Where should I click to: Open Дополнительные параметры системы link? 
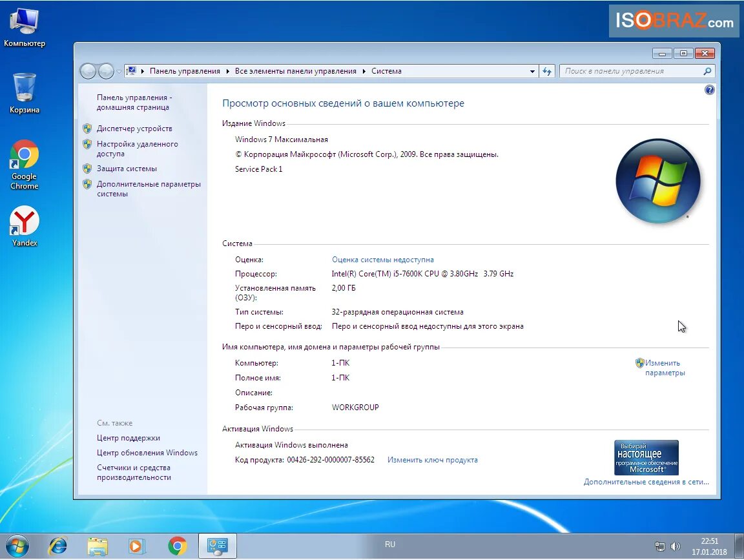[149, 189]
